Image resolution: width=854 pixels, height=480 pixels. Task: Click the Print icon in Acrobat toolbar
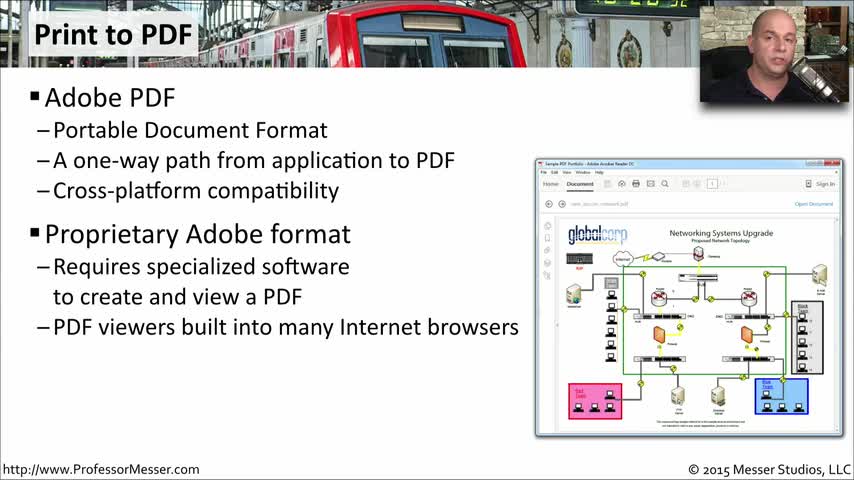[636, 184]
